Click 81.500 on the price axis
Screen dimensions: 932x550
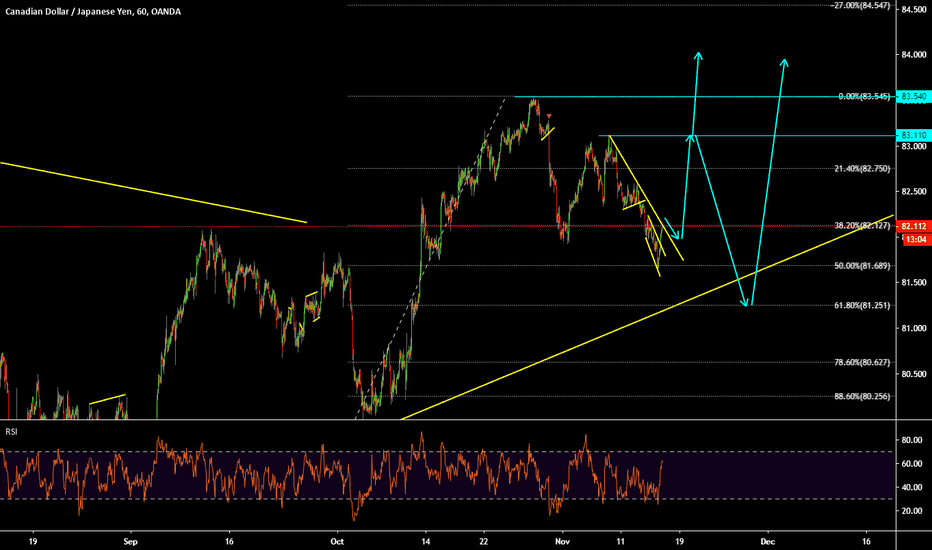914,282
